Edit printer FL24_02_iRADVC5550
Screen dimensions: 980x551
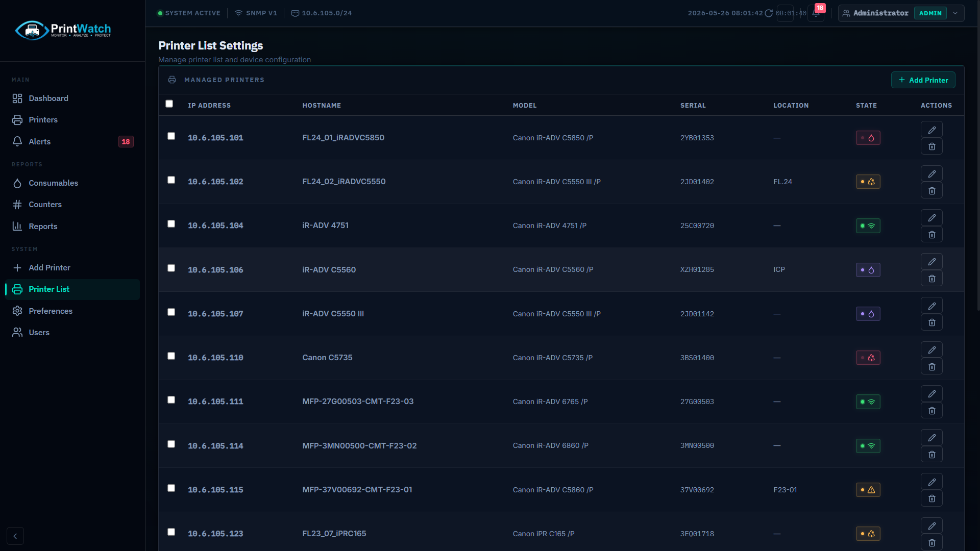coord(932,173)
